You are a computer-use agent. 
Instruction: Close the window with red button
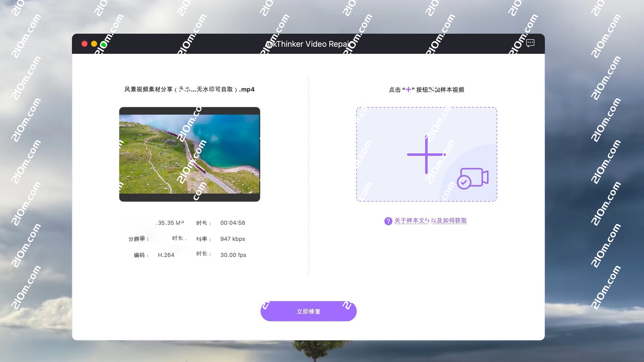point(85,44)
